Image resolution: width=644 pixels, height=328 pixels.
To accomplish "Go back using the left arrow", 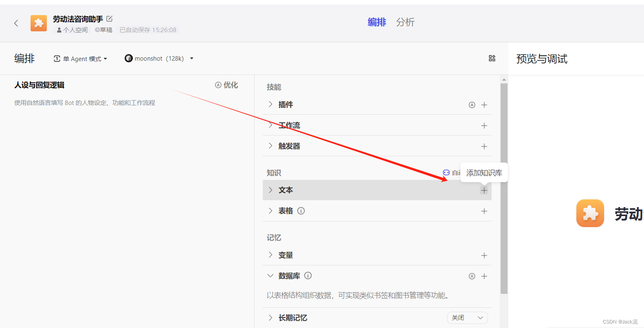I will click(16, 23).
